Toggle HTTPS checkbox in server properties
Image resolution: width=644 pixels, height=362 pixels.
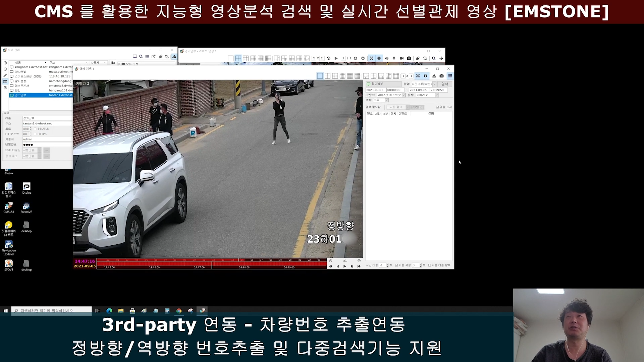(x=35, y=134)
